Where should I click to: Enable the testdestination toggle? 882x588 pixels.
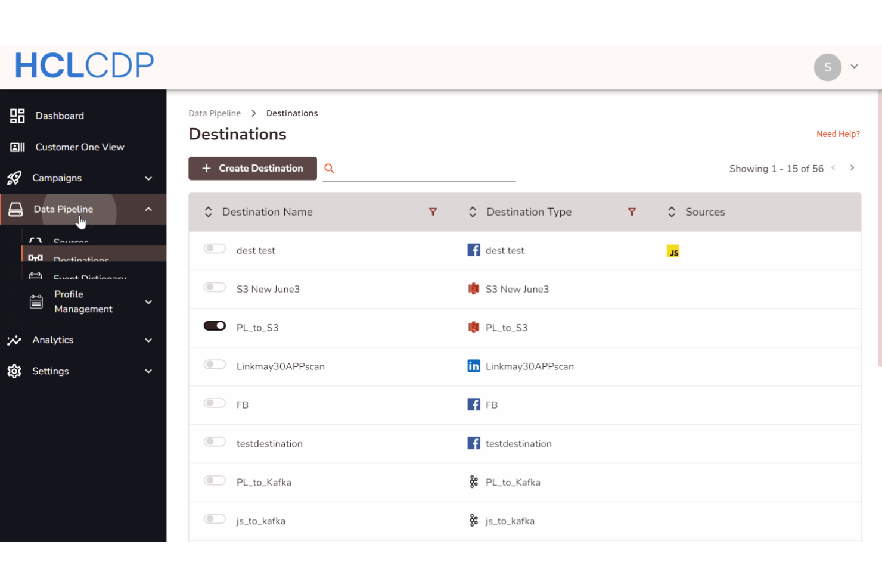(215, 441)
